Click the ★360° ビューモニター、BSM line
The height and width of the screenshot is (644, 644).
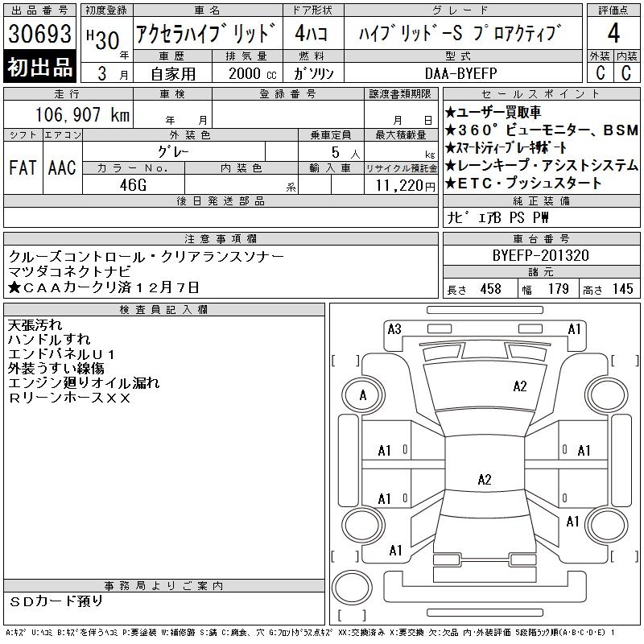(541, 130)
